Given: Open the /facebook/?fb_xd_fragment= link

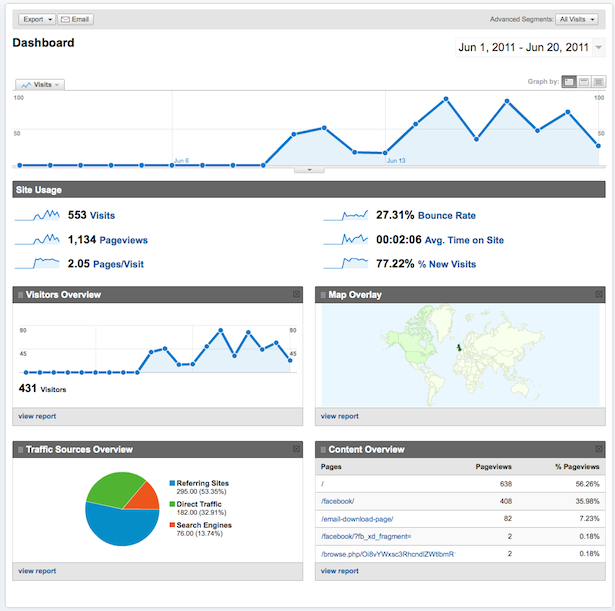Looking at the screenshot, I should [x=366, y=536].
